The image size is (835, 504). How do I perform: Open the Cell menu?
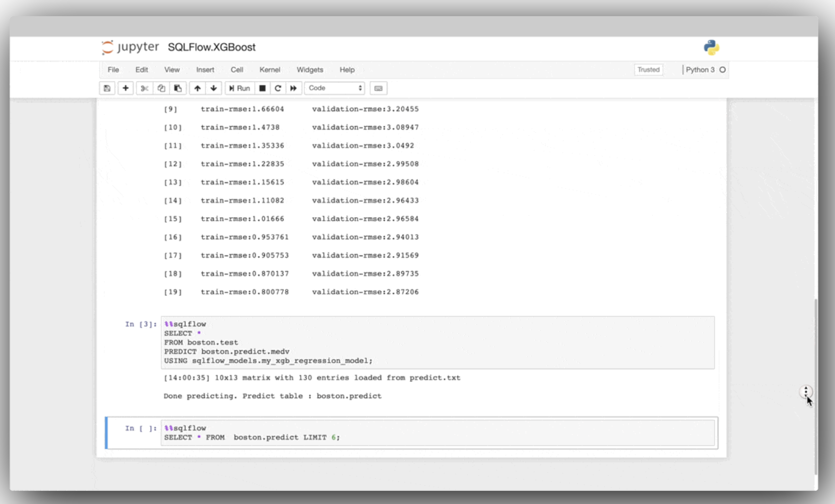point(237,70)
